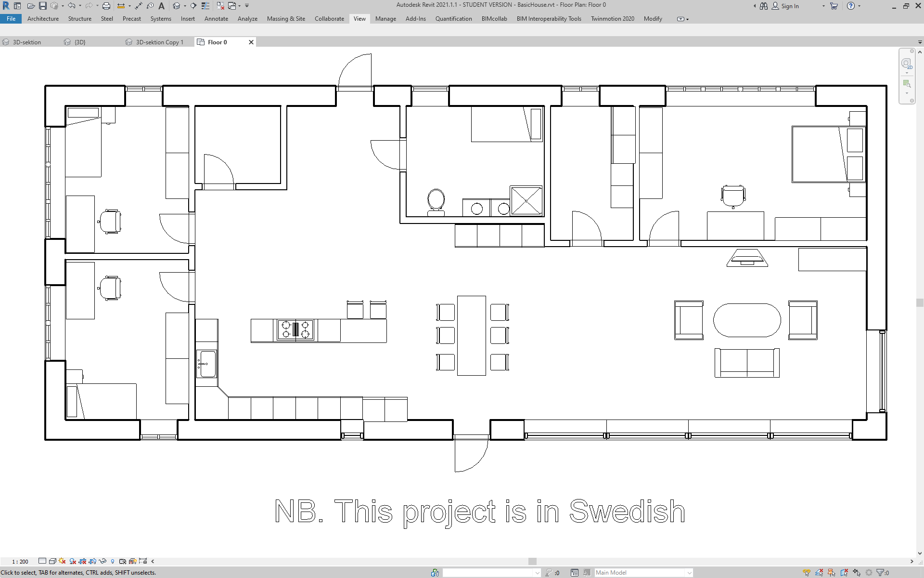The height and width of the screenshot is (578, 924).
Task: Open the 1:200 scale selector
Action: (x=20, y=561)
